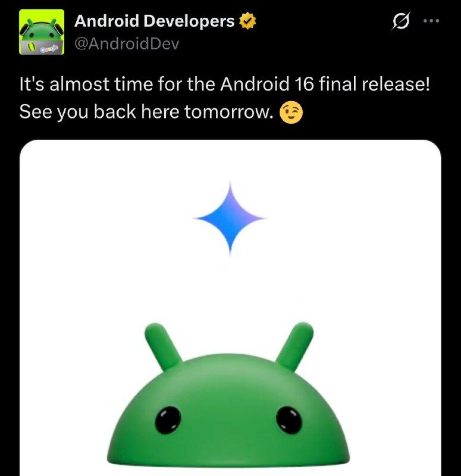Viewport: 461px width, 476px height.
Task: Open the "Android Developers" display name link
Action: point(154,21)
